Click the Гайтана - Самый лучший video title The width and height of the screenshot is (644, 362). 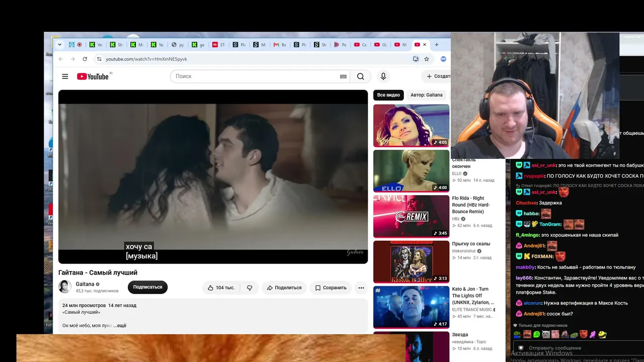(98, 273)
